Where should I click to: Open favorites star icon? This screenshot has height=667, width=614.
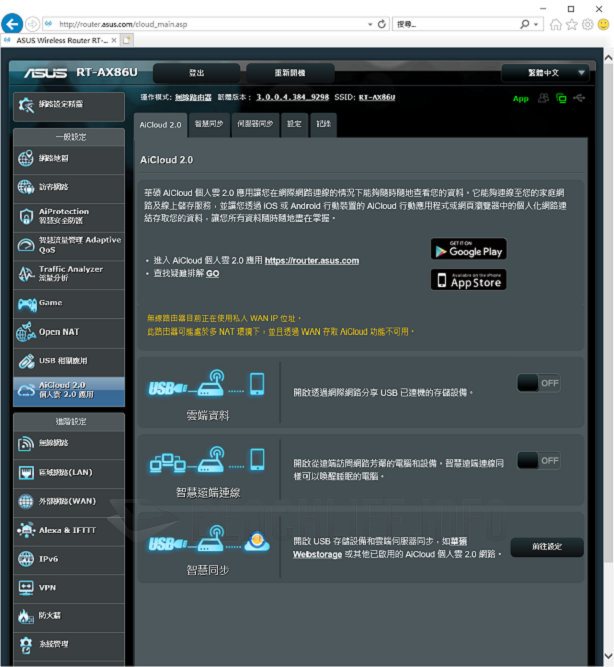[x=571, y=25]
